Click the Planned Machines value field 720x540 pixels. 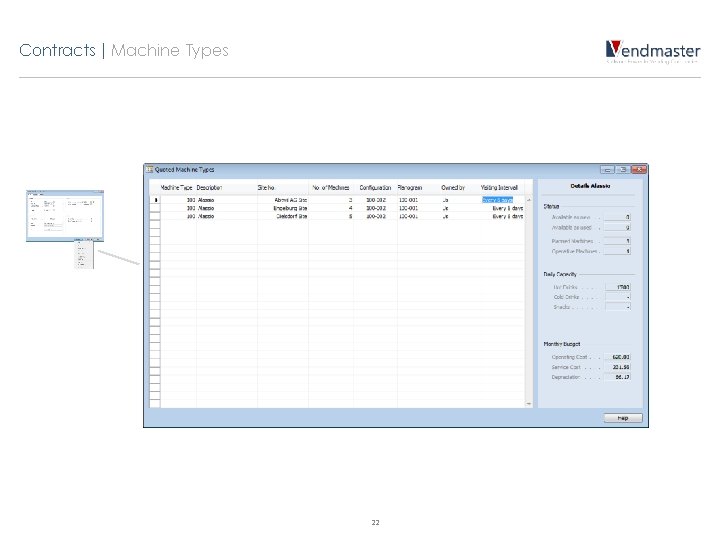tap(617, 241)
